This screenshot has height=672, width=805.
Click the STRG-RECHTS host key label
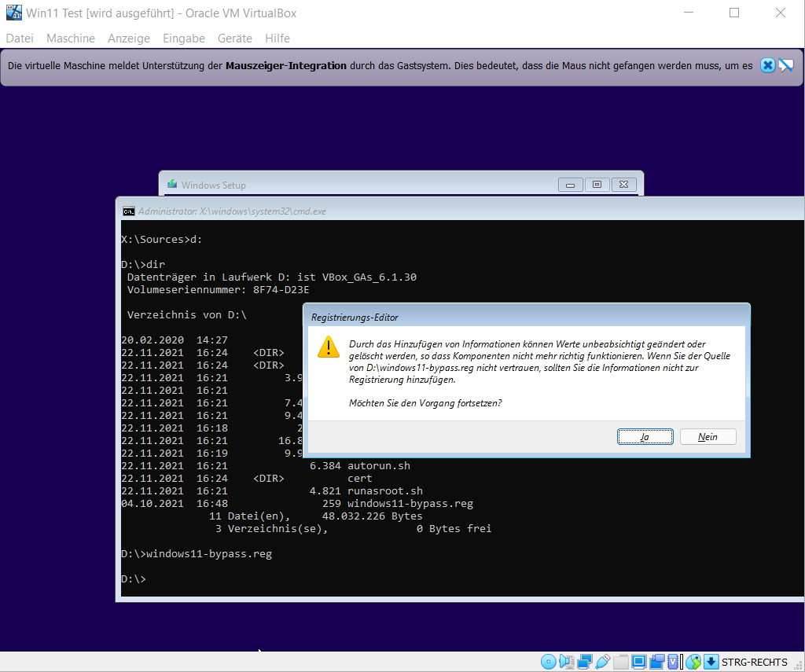(x=754, y=662)
